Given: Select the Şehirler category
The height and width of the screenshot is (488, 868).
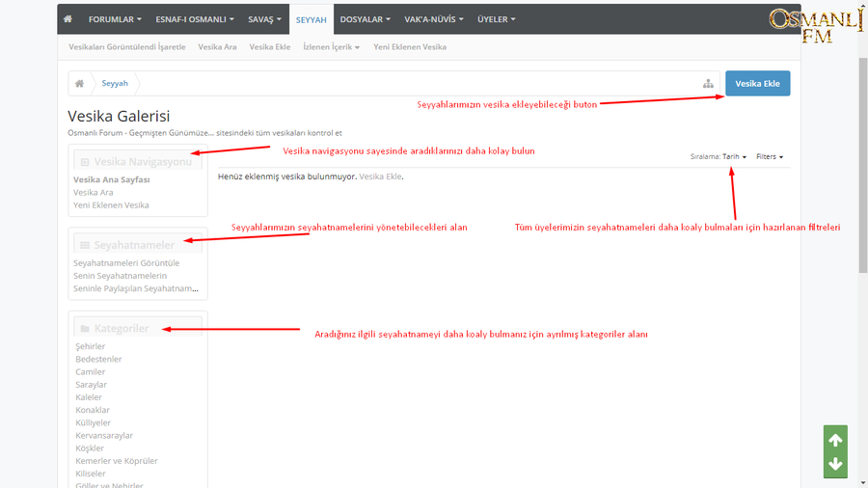Looking at the screenshot, I should 91,346.
